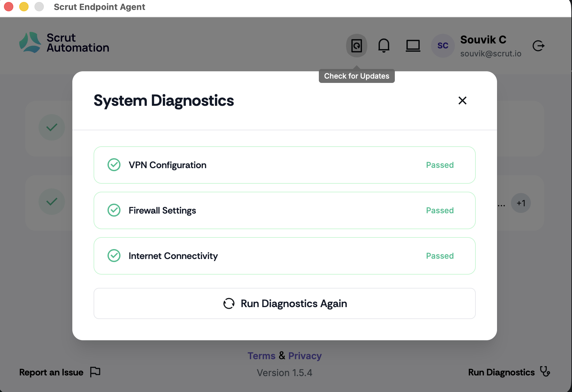Open the Terms link
Screen dimensions: 572x392
pos(261,356)
